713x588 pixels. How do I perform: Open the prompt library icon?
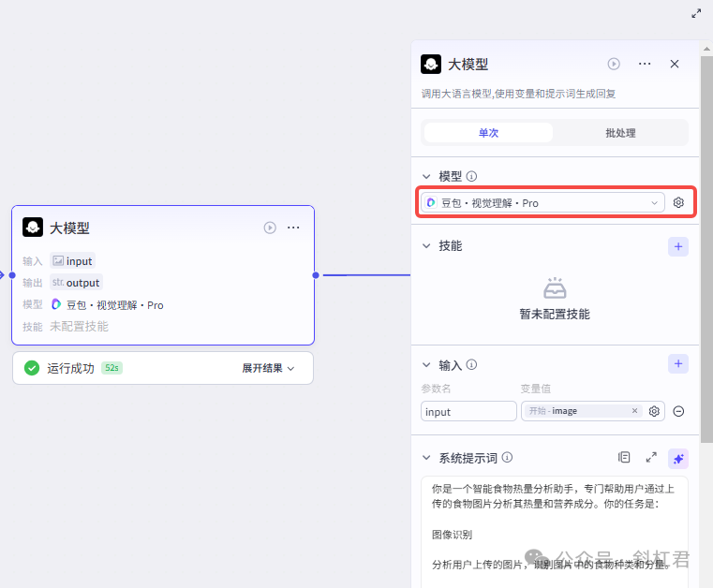point(624,458)
